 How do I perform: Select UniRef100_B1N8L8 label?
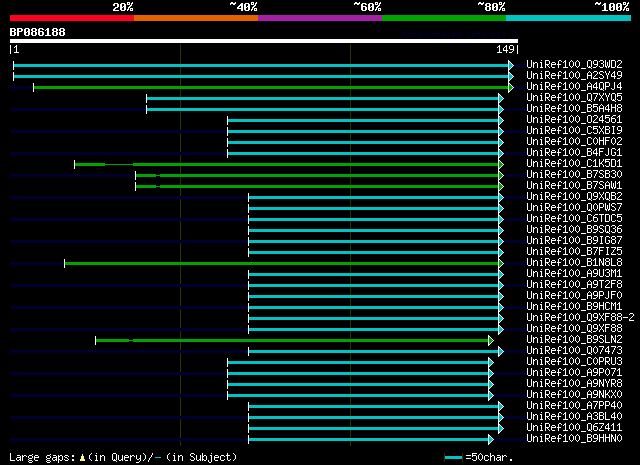pyautogui.click(x=574, y=263)
